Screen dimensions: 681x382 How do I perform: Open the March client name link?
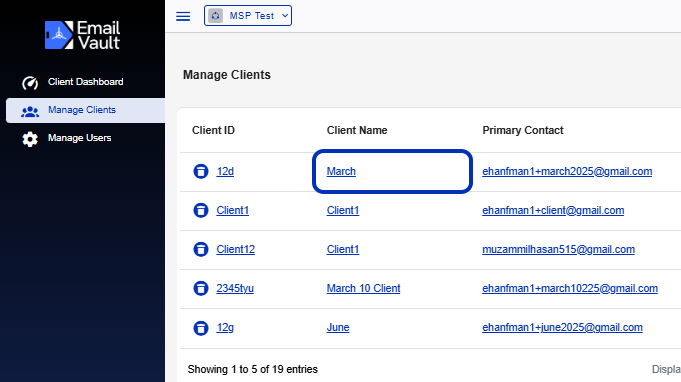coord(341,171)
